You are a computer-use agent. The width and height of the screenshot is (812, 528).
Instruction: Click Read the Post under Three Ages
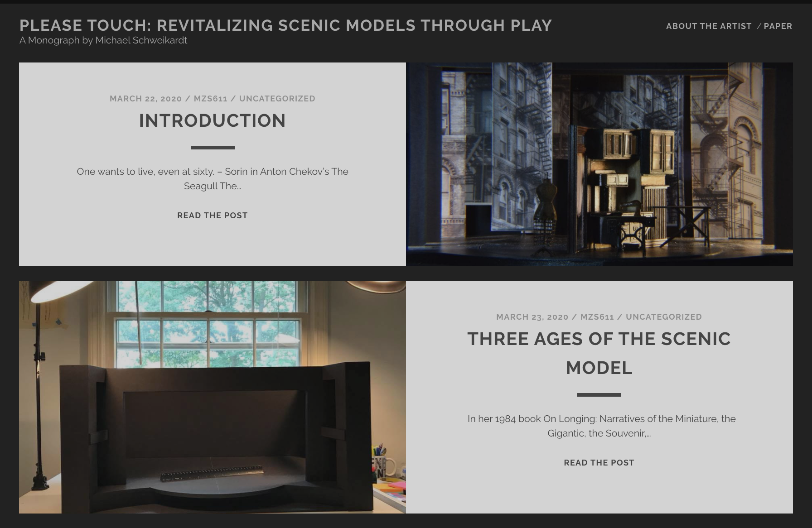(x=599, y=463)
